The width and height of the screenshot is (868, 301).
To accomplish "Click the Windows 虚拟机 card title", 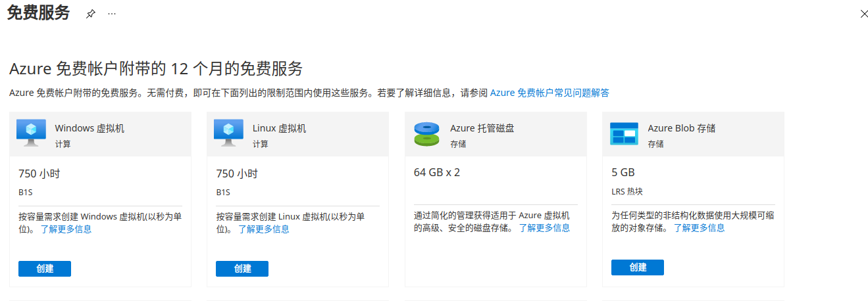I will click(x=89, y=128).
